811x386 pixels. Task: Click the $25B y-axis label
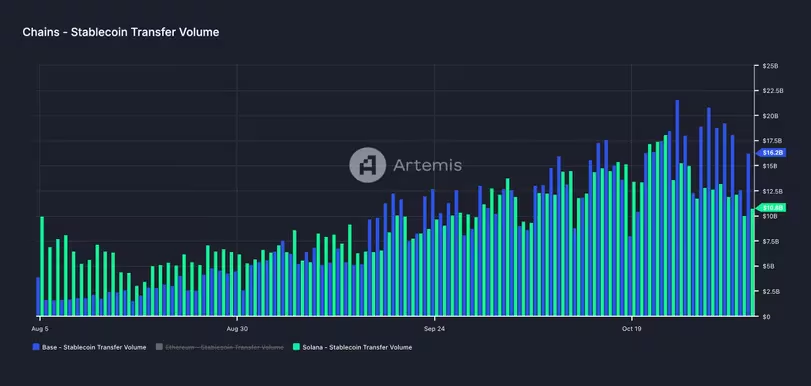tap(770, 66)
